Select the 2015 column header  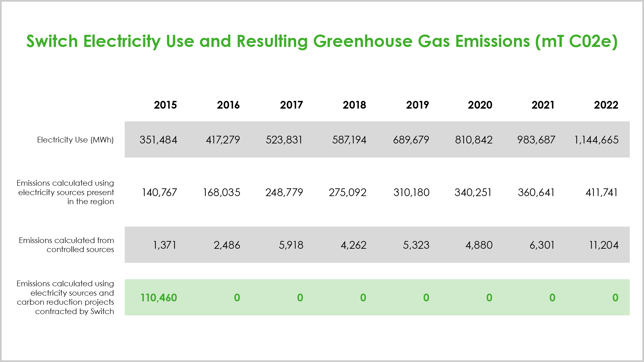165,105
